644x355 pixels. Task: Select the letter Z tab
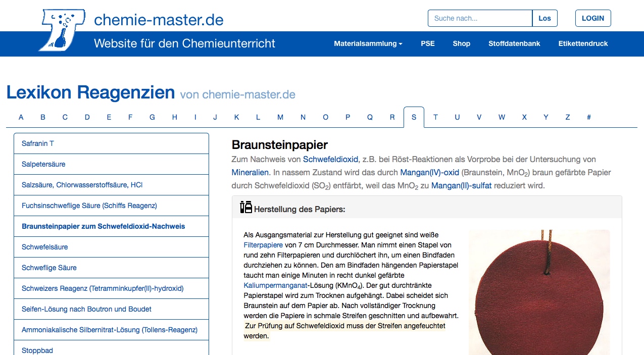coord(568,117)
